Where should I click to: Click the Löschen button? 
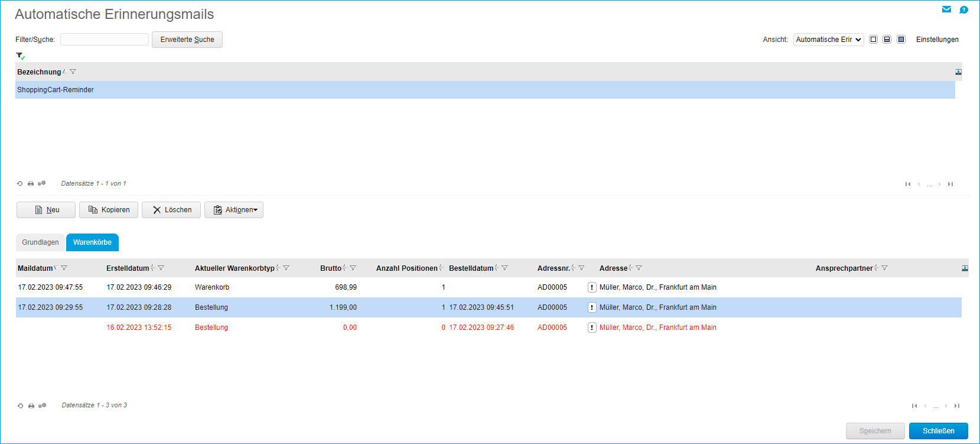(171, 210)
